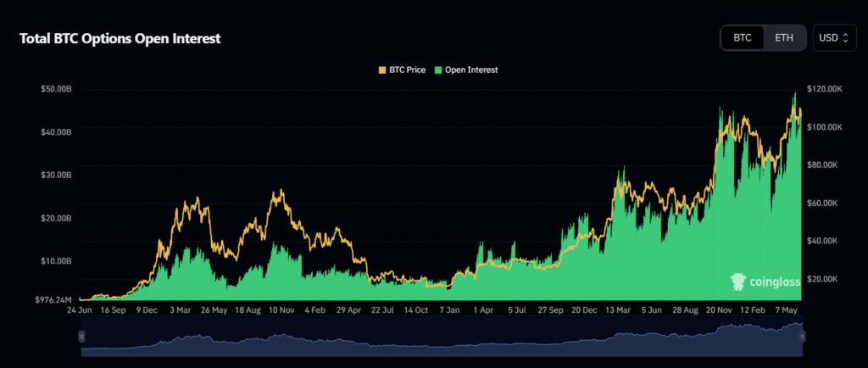Select the BTC tab
The height and width of the screenshot is (368, 868).
tap(743, 38)
